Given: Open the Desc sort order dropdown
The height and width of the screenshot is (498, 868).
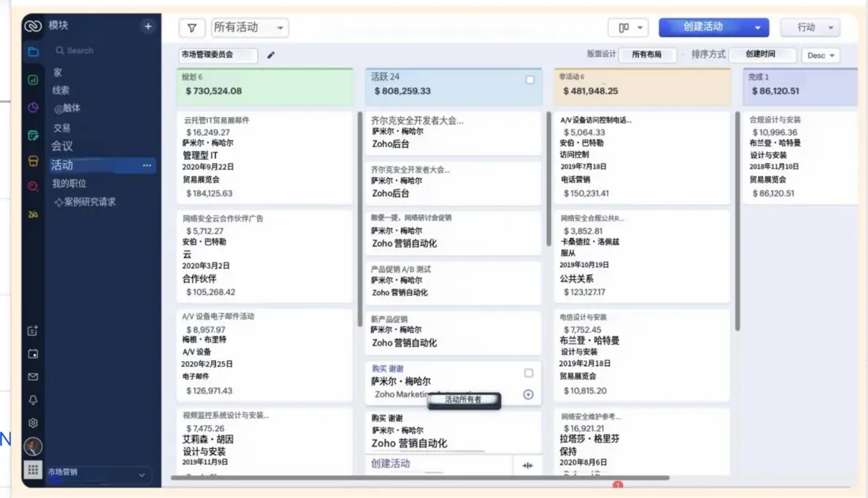Looking at the screenshot, I should (821, 55).
